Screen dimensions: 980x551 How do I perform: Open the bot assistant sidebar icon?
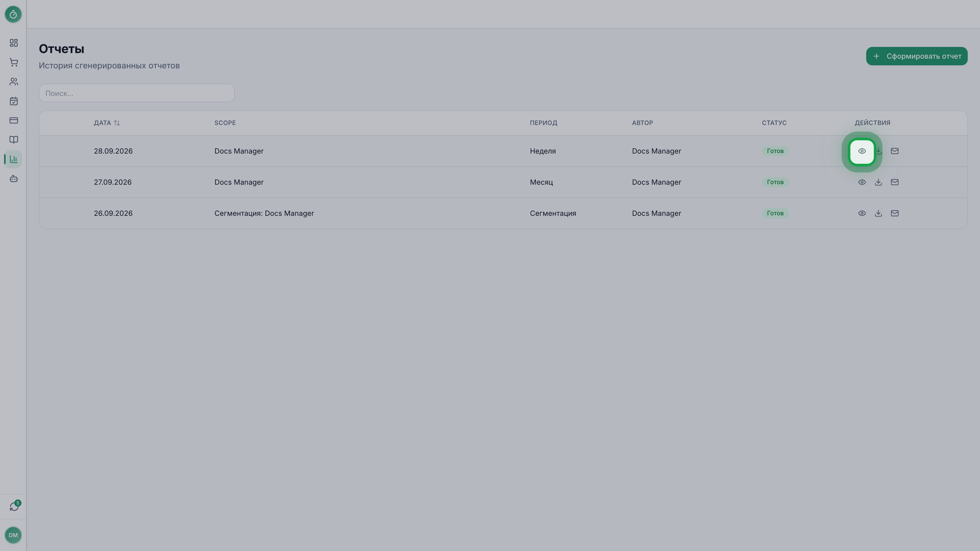14,179
